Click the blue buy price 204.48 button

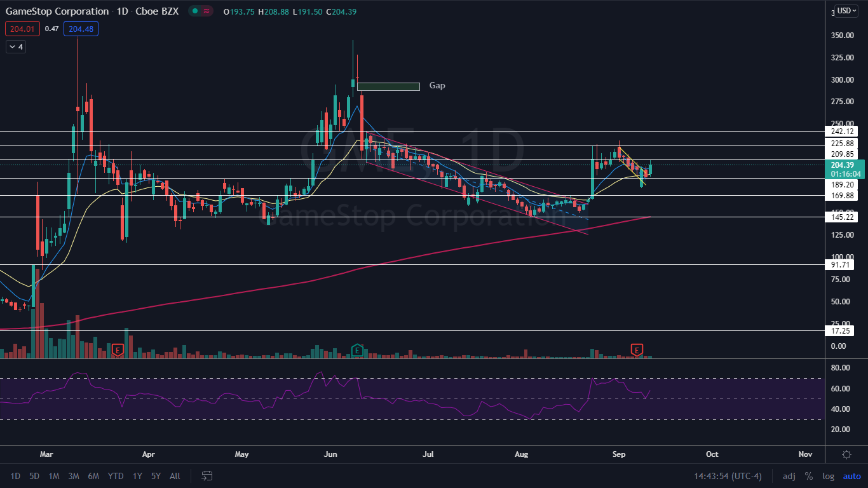coord(81,29)
